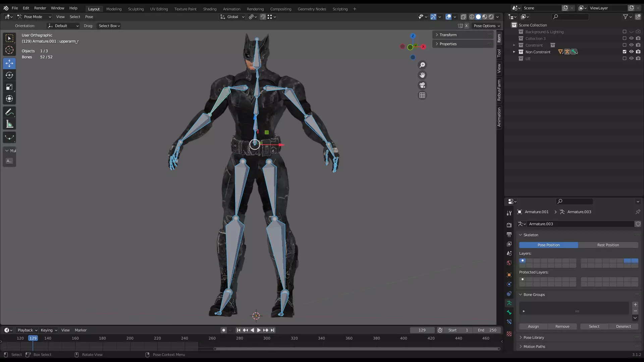
Task: Click the timeline frame 129 marker
Action: click(x=33, y=338)
